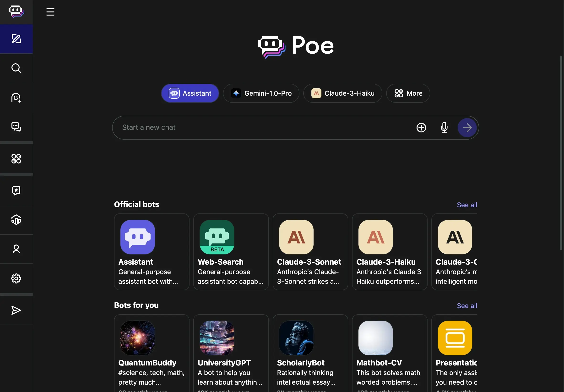Viewport: 564px width, 392px height.
Task: Click the microphone voice input icon
Action: click(x=444, y=128)
